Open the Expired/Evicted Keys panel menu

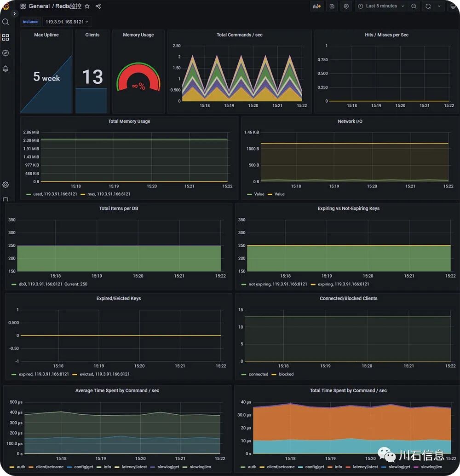[x=119, y=298]
